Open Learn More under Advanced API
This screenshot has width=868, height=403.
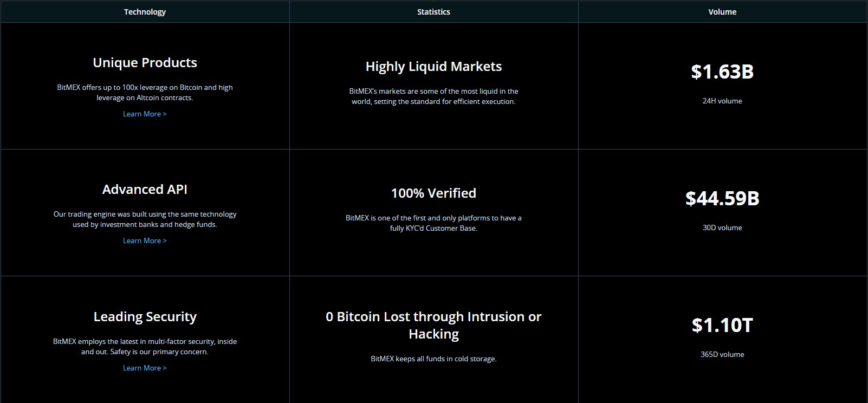[x=145, y=240]
